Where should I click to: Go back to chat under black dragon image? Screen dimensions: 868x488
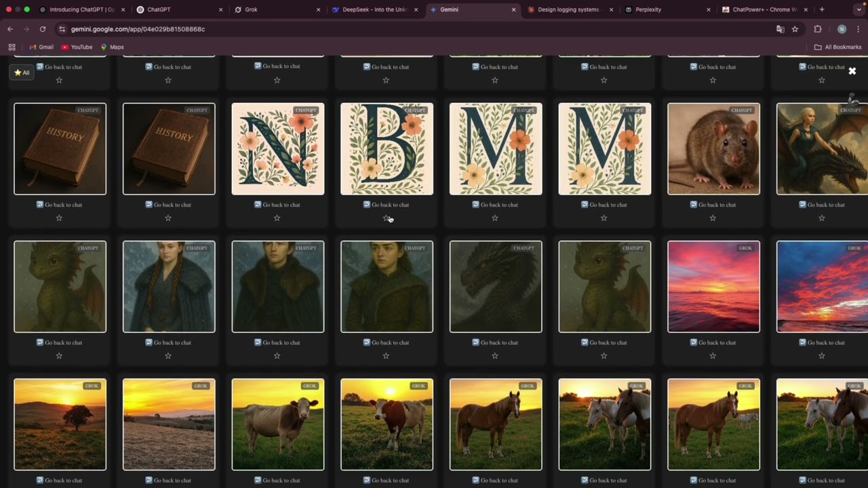(495, 342)
